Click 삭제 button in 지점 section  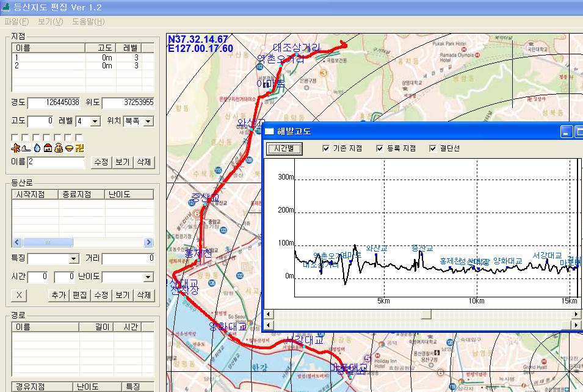point(144,162)
